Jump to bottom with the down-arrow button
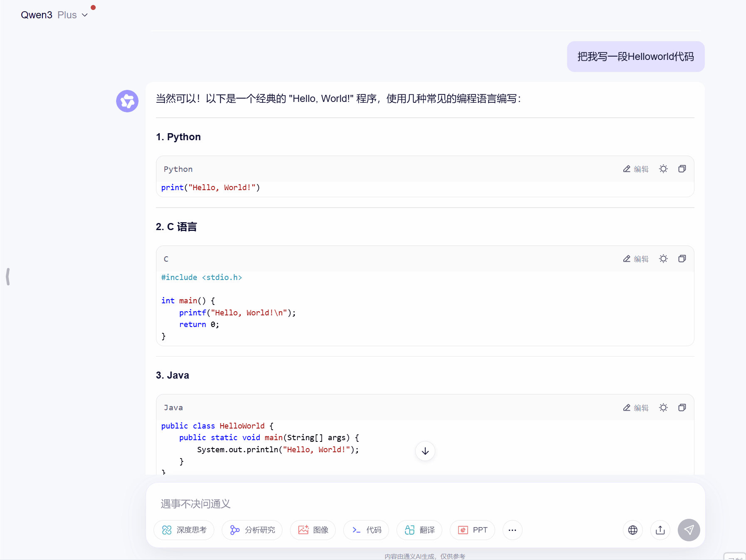 pyautogui.click(x=425, y=451)
